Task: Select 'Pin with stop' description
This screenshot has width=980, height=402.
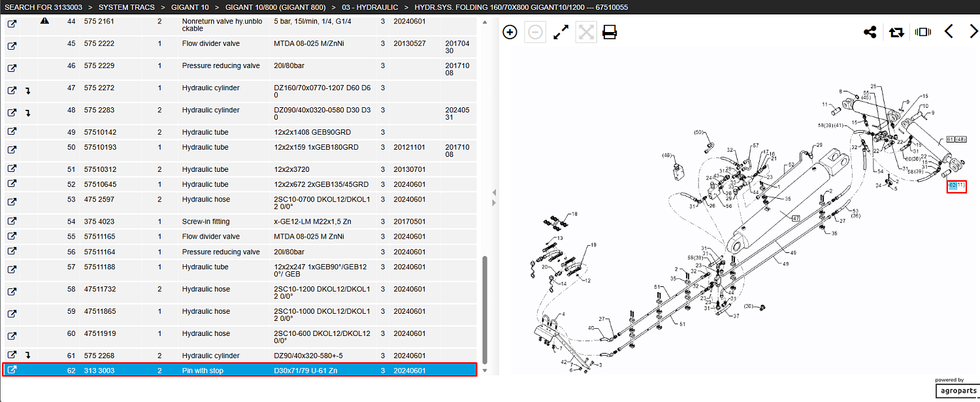Action: pyautogui.click(x=203, y=371)
